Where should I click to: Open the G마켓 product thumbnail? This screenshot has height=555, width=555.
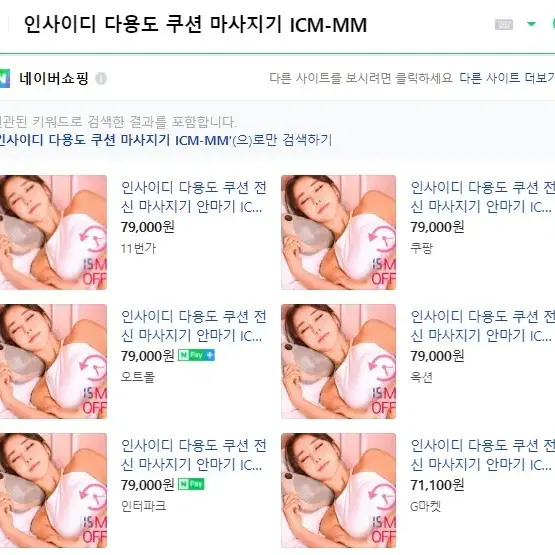pos(338,490)
